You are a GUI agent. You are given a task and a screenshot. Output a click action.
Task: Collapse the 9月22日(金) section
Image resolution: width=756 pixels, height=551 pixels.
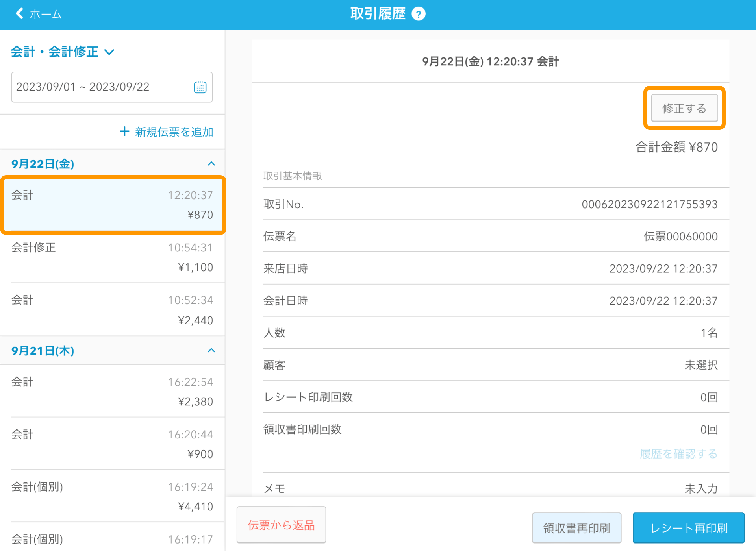pos(211,164)
